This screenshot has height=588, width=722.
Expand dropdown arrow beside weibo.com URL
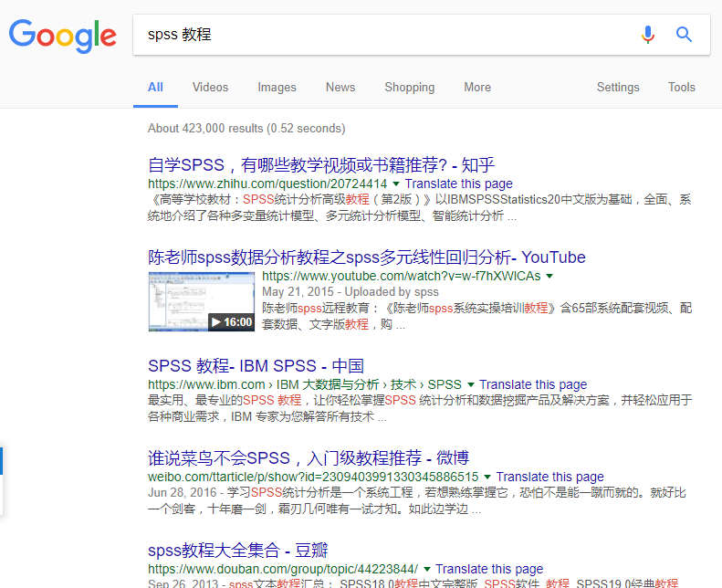[487, 477]
